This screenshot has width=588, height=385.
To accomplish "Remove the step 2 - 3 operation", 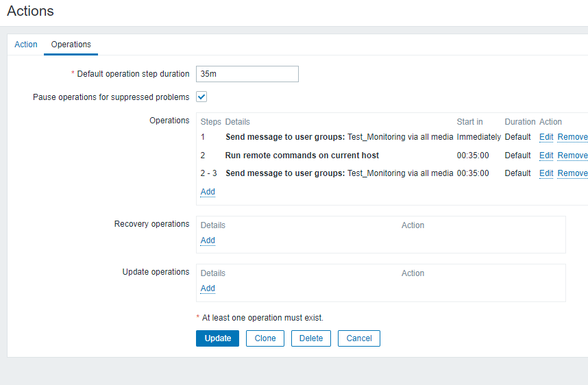I will [572, 173].
